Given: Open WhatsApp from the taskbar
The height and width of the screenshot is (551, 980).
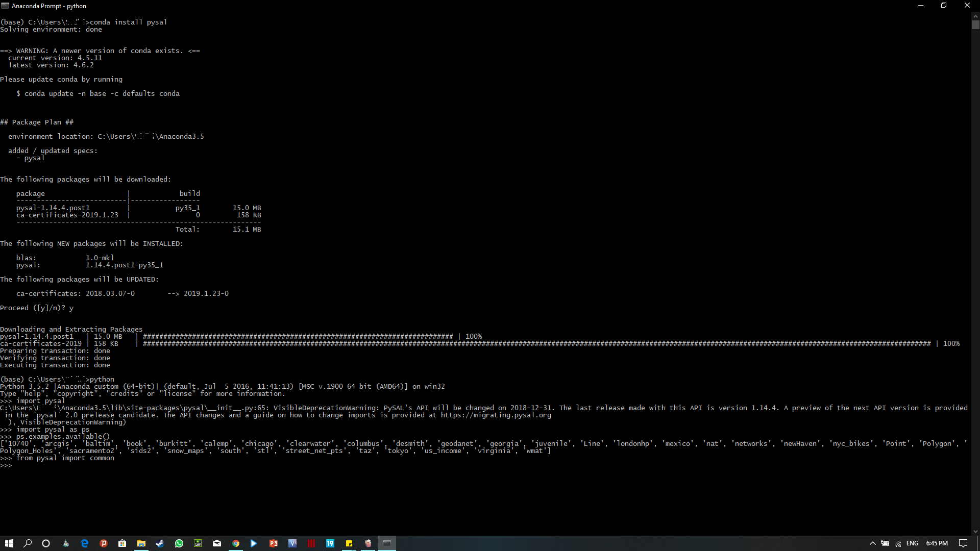Looking at the screenshot, I should pos(179,543).
